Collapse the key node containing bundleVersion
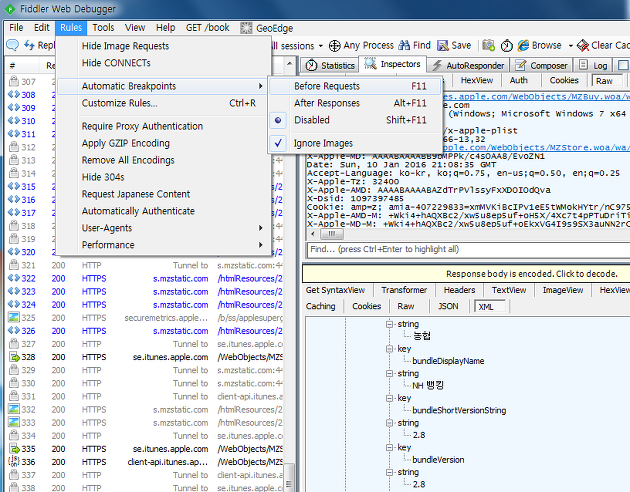 pos(389,448)
